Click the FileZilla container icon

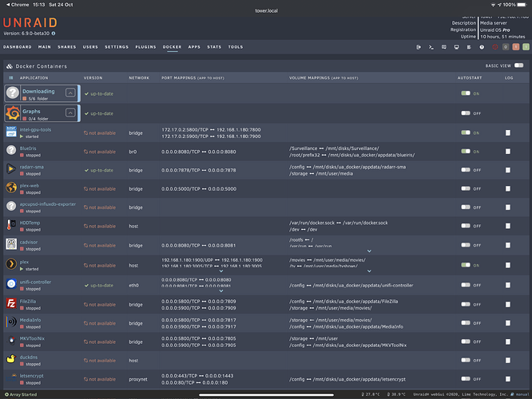11,303
